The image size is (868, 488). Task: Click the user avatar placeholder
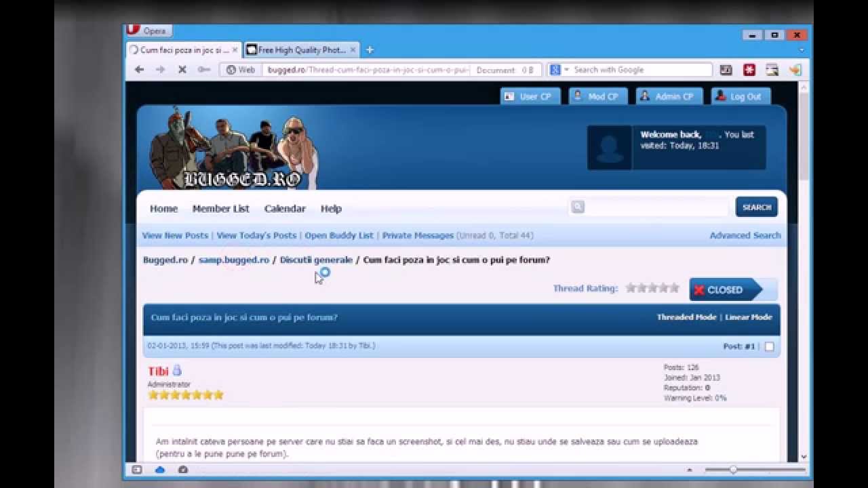(x=609, y=147)
